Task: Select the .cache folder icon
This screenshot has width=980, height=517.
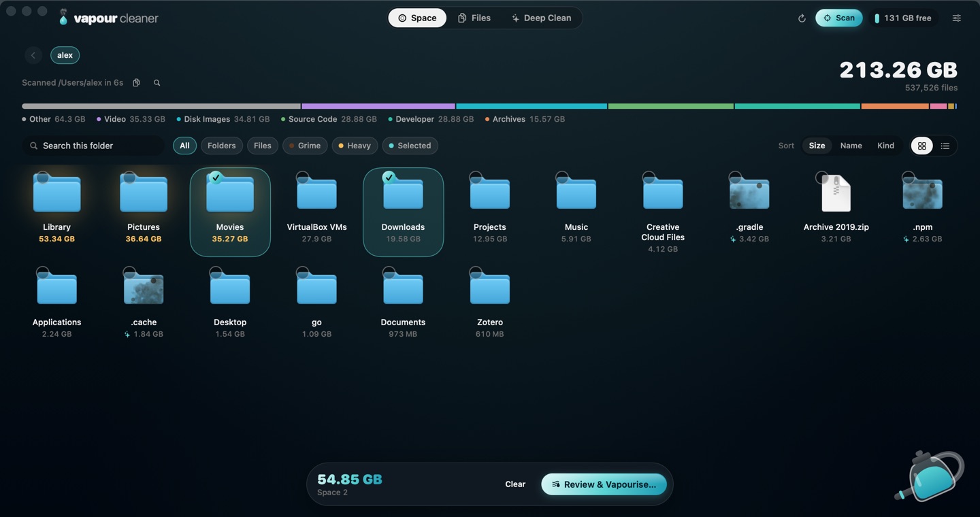Action: click(x=144, y=288)
